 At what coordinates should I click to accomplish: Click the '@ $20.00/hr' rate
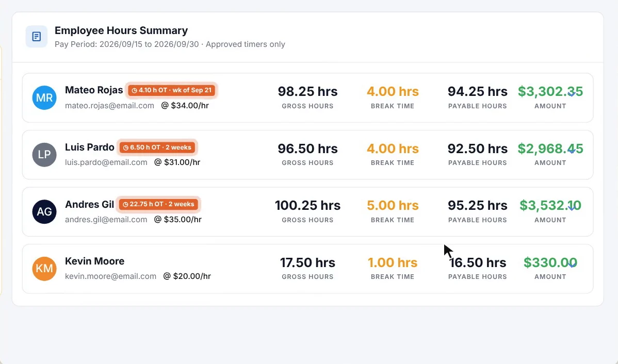[x=187, y=276]
